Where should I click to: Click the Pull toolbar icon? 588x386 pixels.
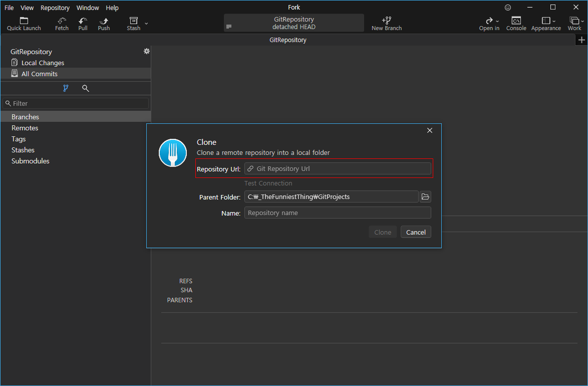pos(83,24)
